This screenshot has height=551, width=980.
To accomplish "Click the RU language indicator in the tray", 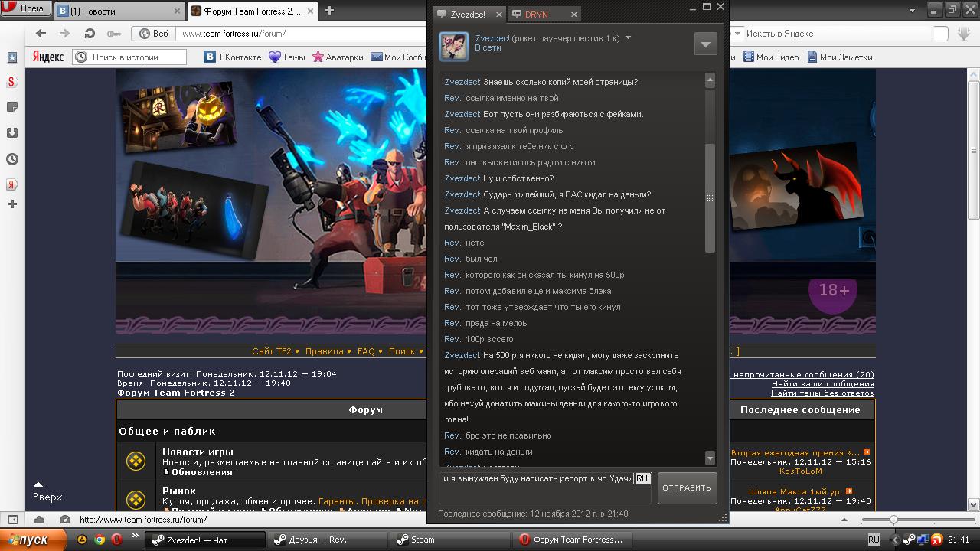I will click(x=874, y=540).
